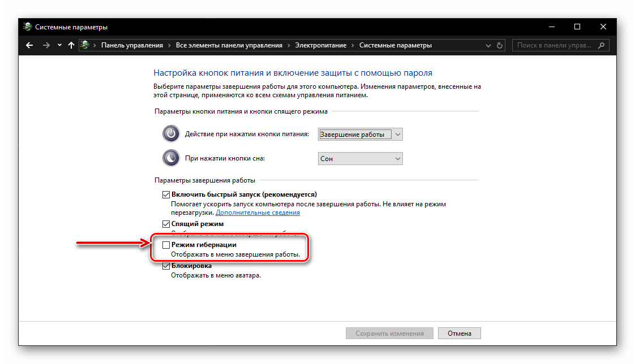Click the control panel icon in address bar

click(x=85, y=45)
